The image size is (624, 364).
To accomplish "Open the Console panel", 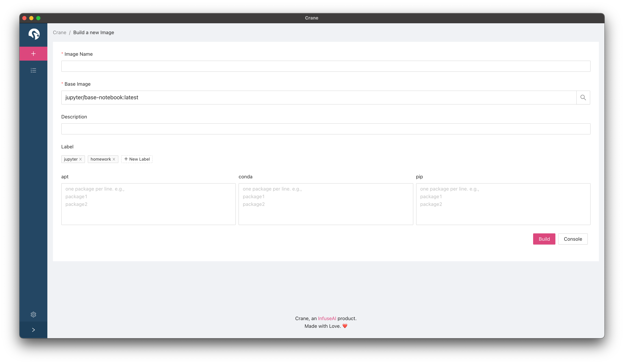I will [x=572, y=239].
